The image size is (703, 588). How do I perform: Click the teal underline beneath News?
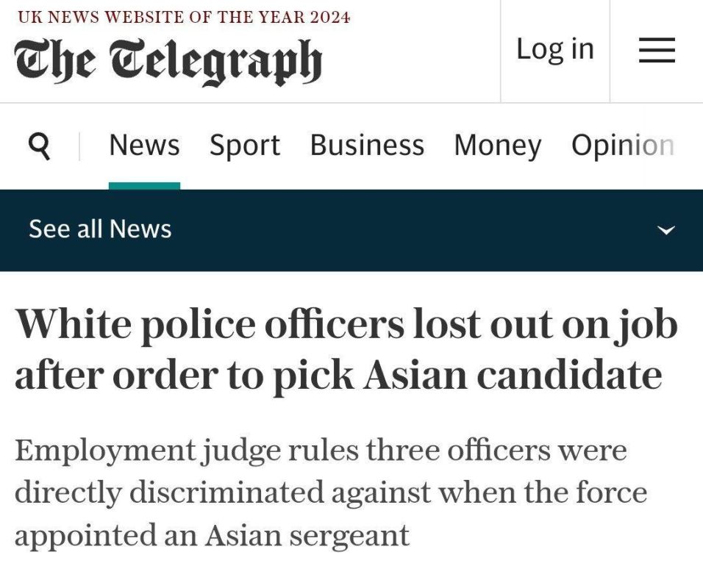pos(144,186)
